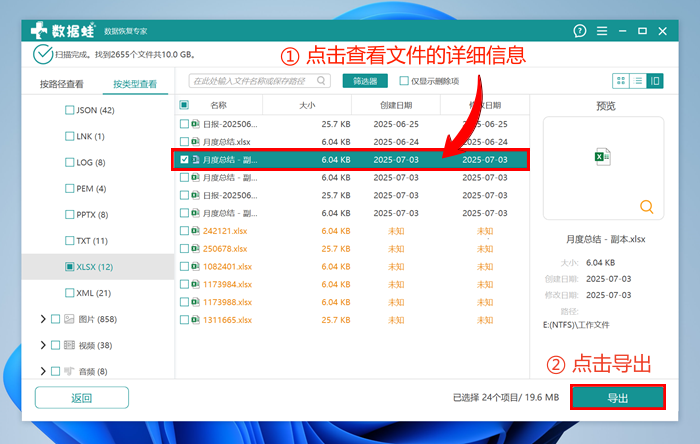
Task: Switch to list view layout
Action: [638, 81]
